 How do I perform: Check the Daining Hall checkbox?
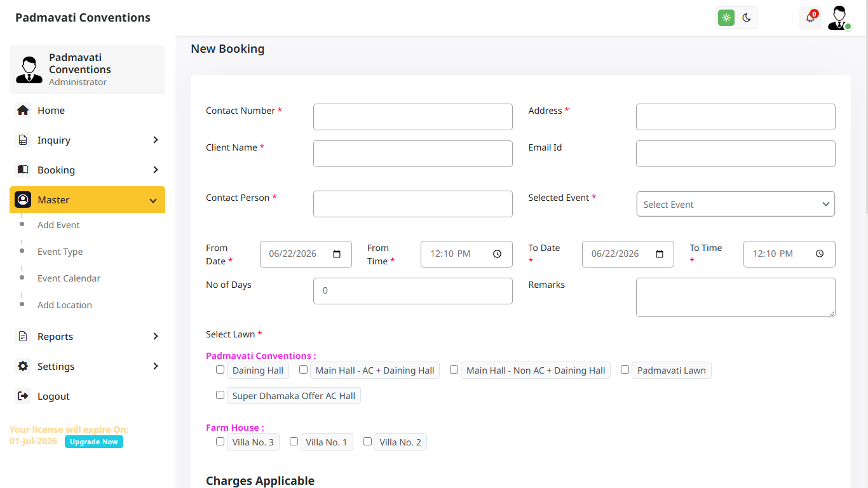click(x=220, y=369)
